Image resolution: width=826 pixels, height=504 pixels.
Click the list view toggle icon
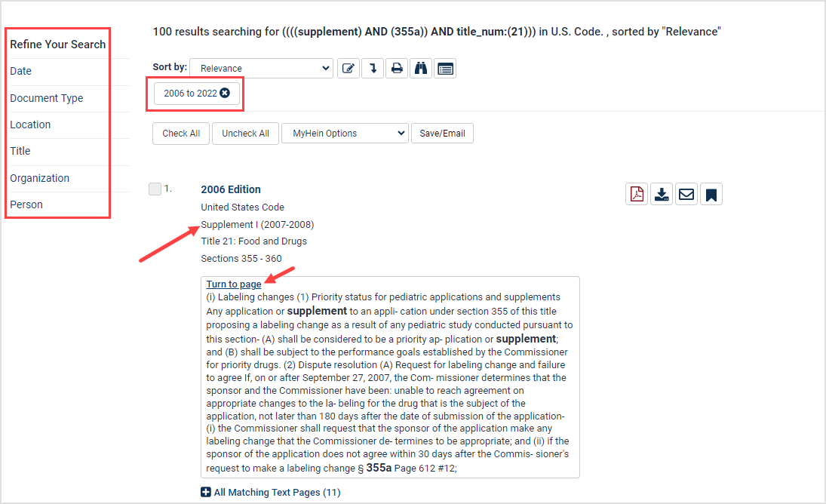tap(445, 69)
